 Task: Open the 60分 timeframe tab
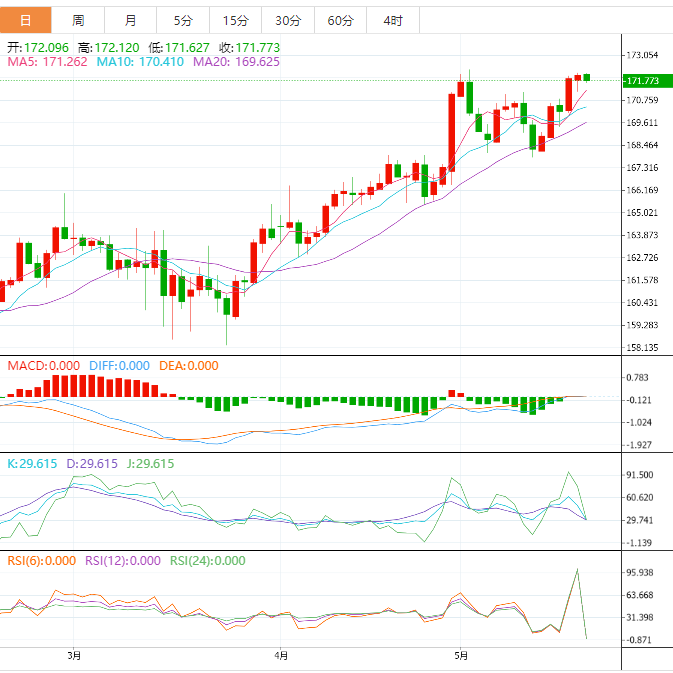pyautogui.click(x=340, y=20)
